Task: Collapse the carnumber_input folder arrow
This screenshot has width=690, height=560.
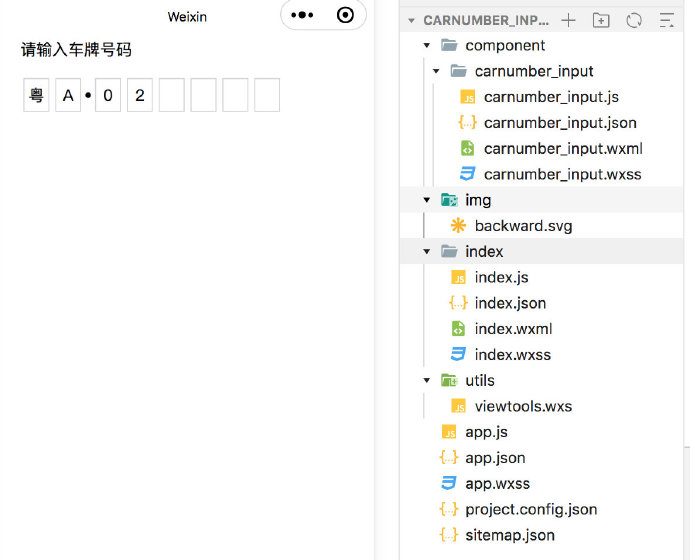Action: pyautogui.click(x=436, y=71)
